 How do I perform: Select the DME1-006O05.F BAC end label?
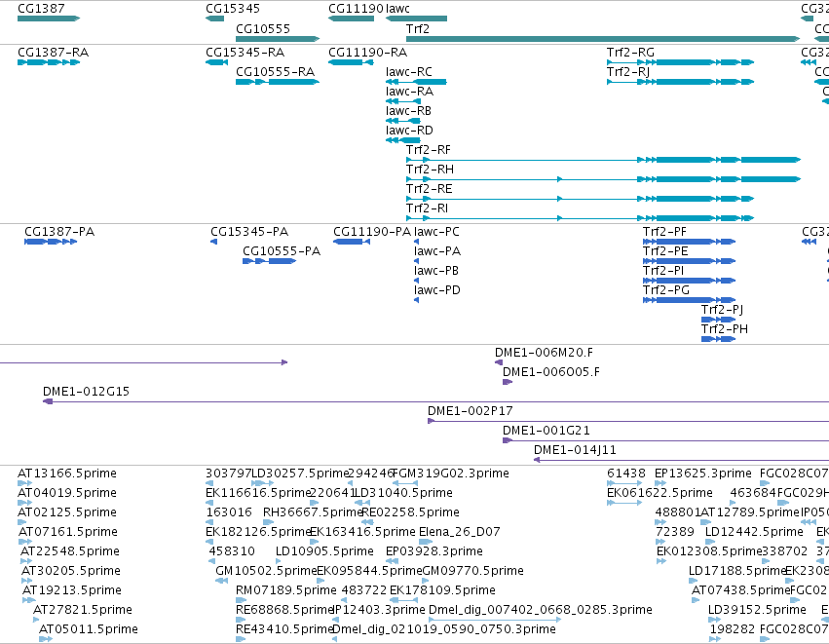[x=551, y=372]
